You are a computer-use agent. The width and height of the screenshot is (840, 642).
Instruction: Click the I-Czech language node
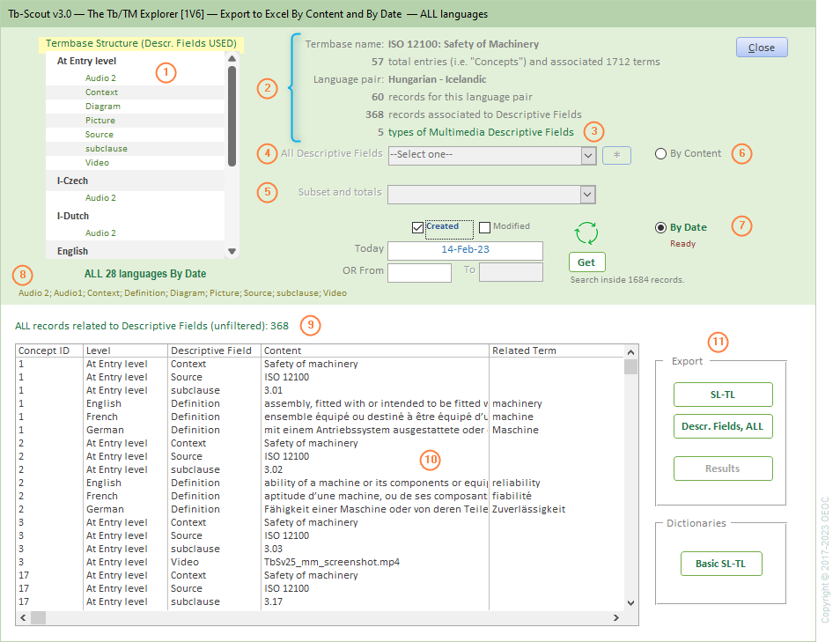click(x=74, y=181)
